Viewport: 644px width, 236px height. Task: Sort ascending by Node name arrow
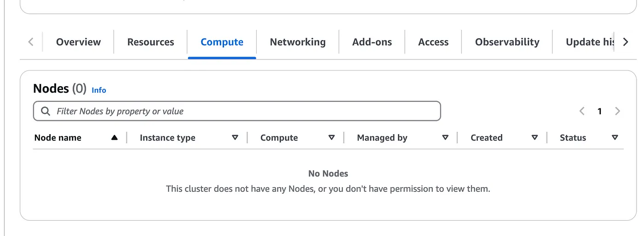[x=115, y=138]
